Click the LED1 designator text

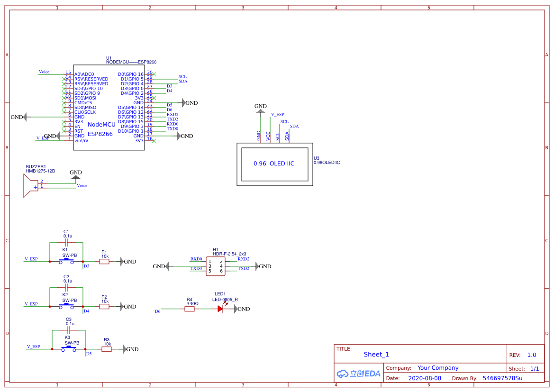(220, 294)
